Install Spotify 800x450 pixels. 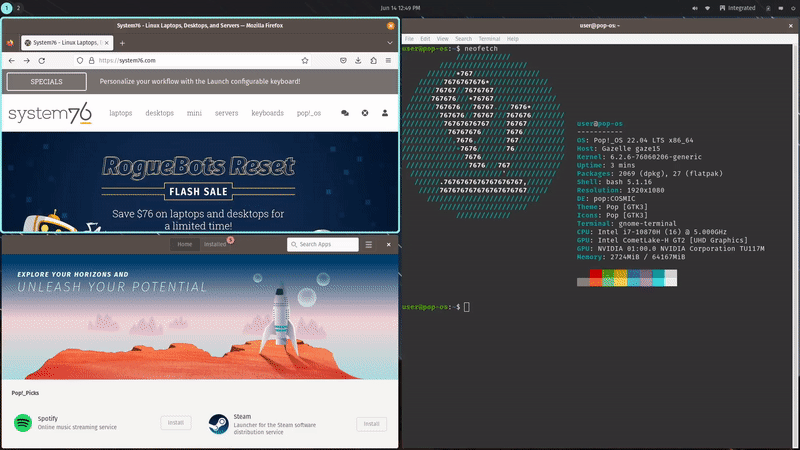tap(176, 422)
